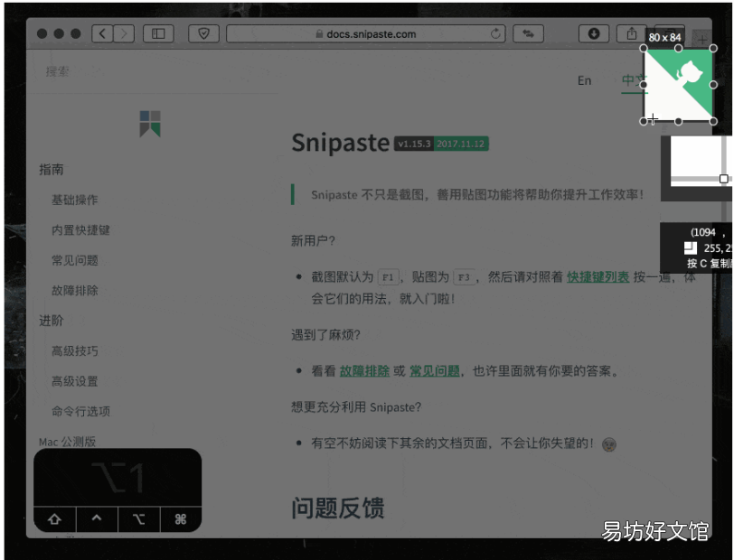Image resolution: width=734 pixels, height=560 pixels.
Task: Open the 高级技巧 sidebar page
Action: (75, 350)
